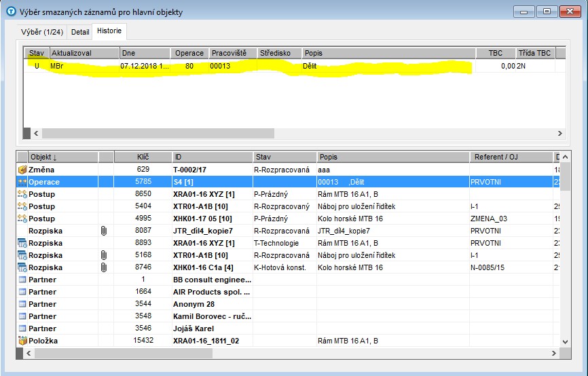Click the Rozpiska icon for key 8893

pos(22,243)
